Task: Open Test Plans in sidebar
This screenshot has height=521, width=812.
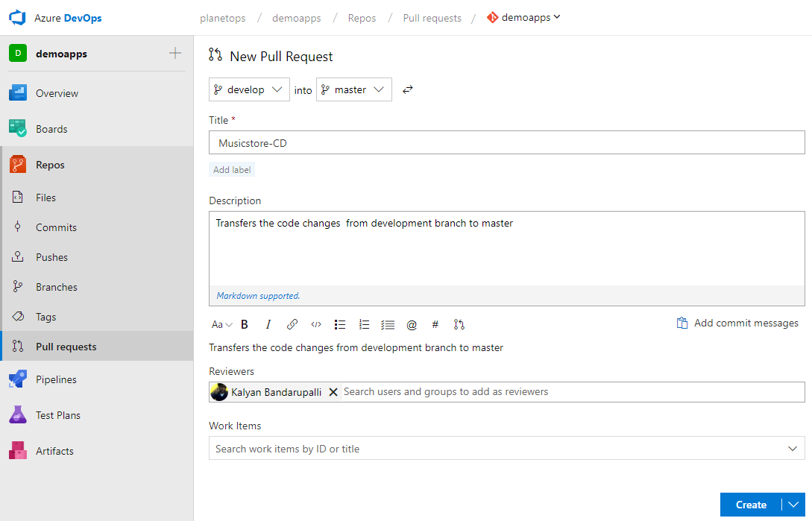Action: tap(98, 415)
